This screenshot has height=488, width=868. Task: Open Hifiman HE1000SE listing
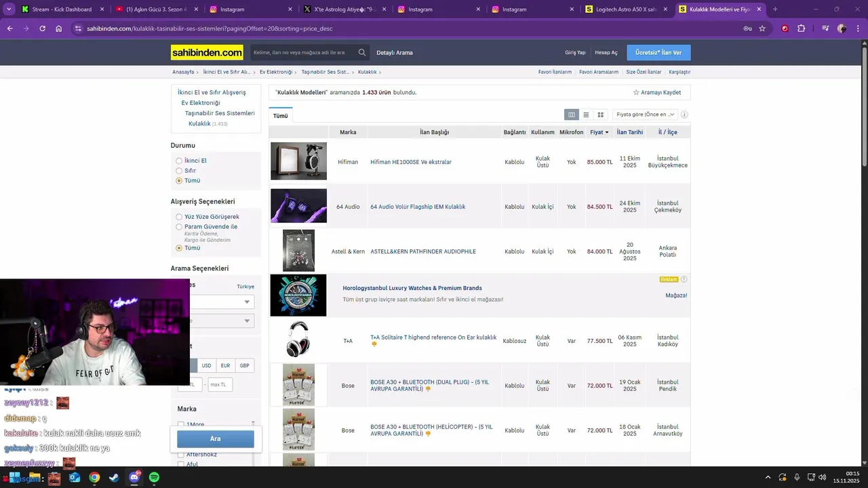(x=411, y=162)
